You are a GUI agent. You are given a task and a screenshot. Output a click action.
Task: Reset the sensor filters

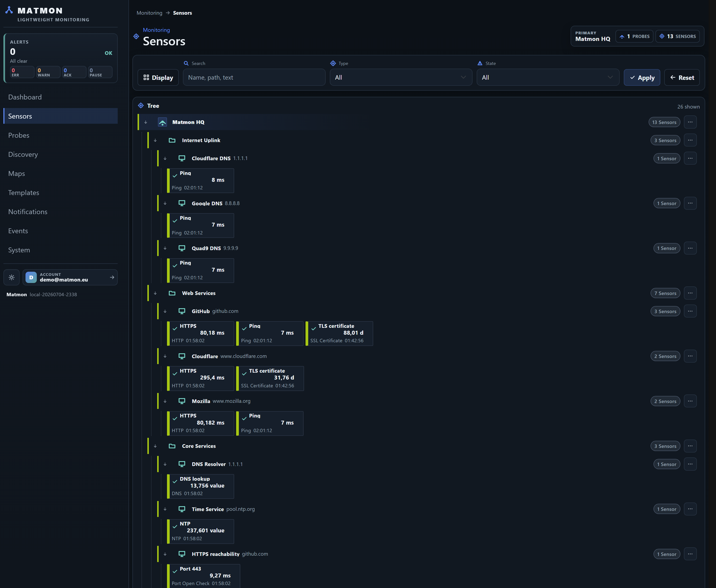coord(682,78)
